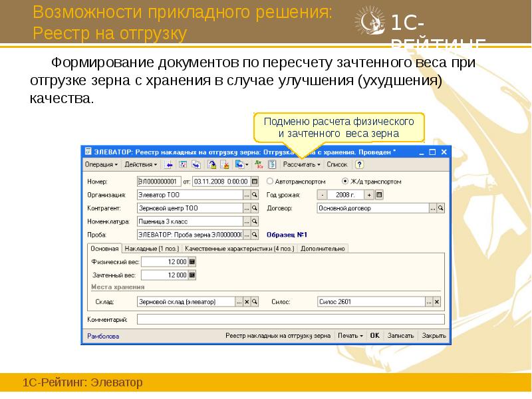Select the Автотранспортом radio button
532x399 pixels.
[x=269, y=181]
